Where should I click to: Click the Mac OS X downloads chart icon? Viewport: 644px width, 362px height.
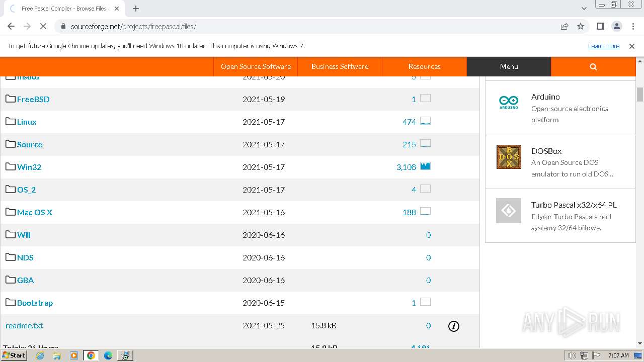[x=425, y=211]
